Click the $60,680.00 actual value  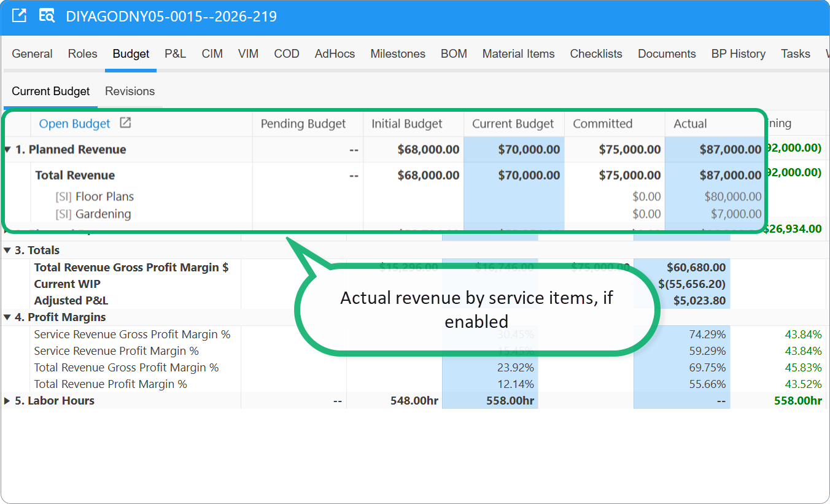point(696,268)
